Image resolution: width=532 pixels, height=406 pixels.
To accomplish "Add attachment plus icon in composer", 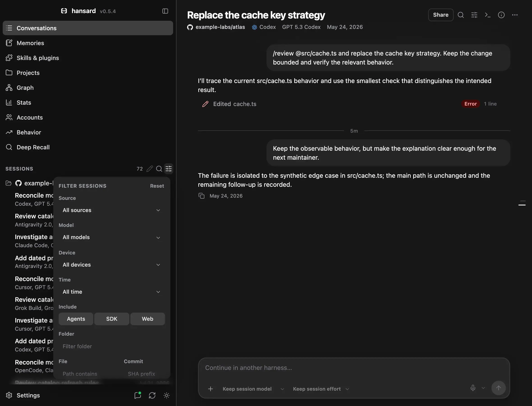I will pos(211,389).
